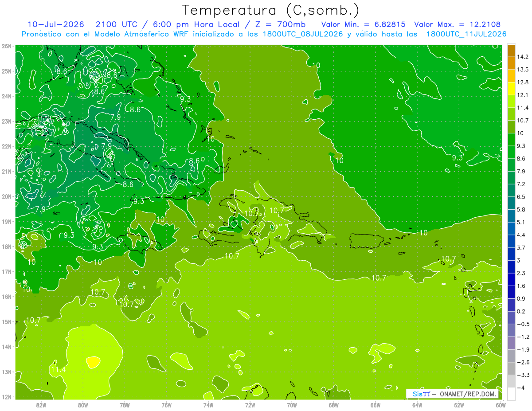Click the '4.4' colorbar label
532x411 pixels.
pos(521,235)
